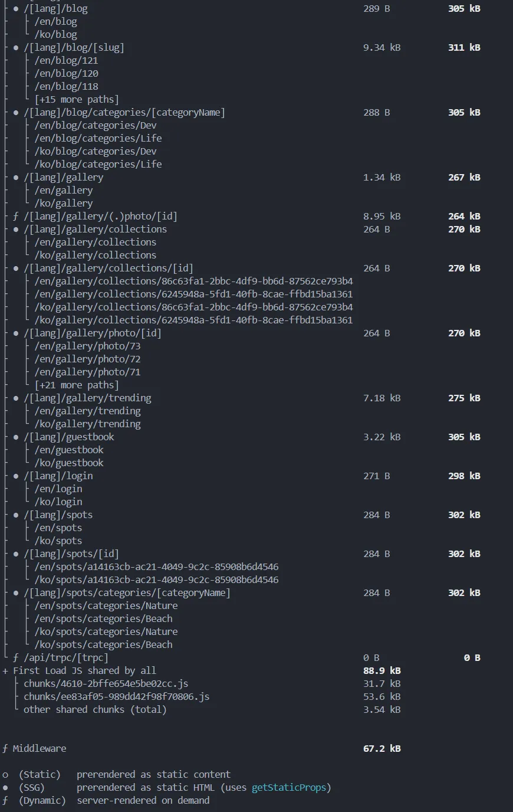The width and height of the screenshot is (513, 812).
Task: Click the ƒ marker before /[lang]/gallery/(.)photo/[id]
Action: point(16,216)
